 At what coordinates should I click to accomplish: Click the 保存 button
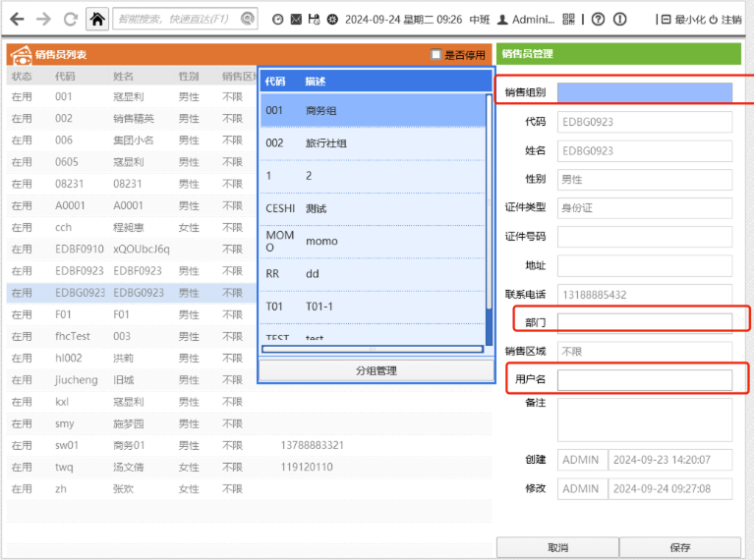680,547
